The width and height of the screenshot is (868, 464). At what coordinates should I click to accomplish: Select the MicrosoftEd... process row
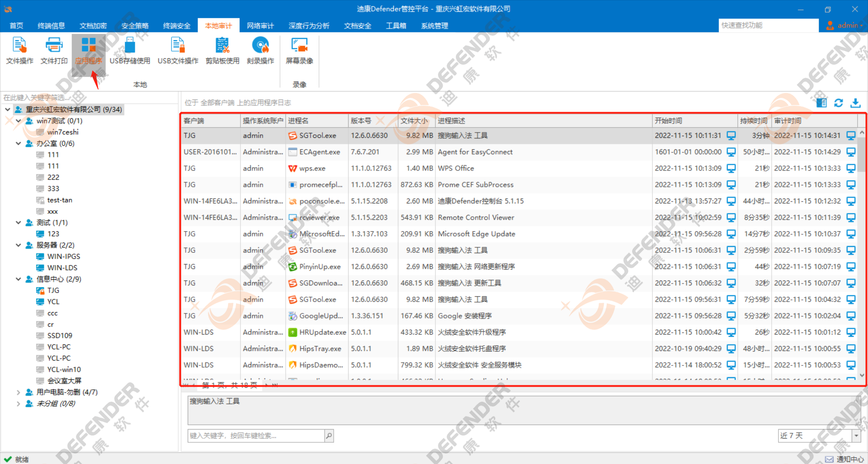(519, 234)
